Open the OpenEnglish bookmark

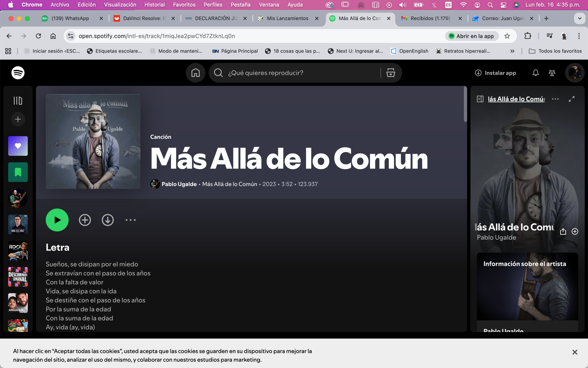409,51
